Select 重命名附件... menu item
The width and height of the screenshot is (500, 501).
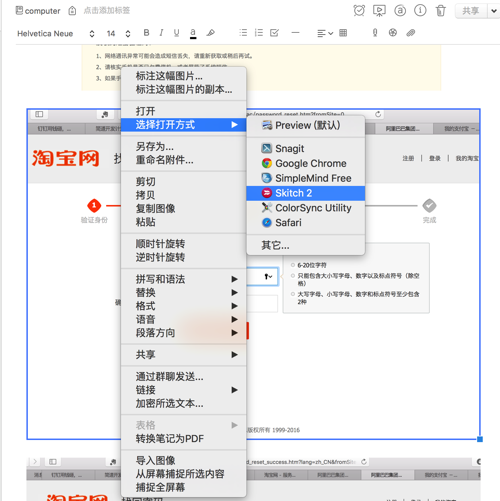(x=184, y=160)
